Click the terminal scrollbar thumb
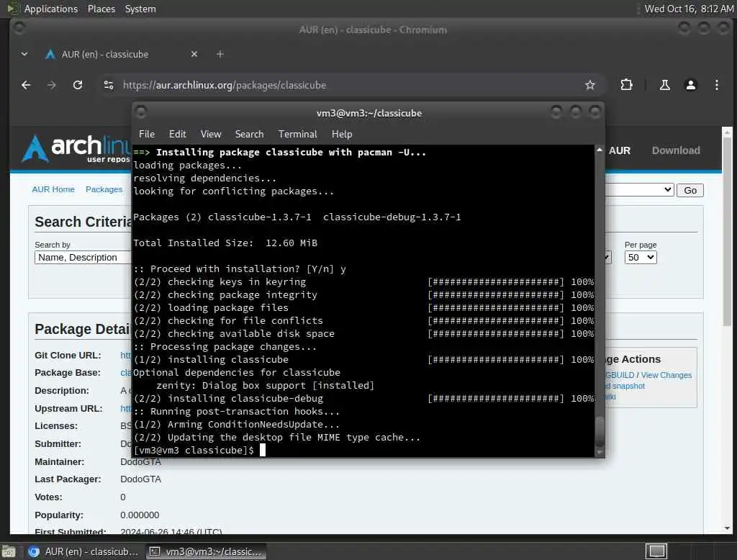The height and width of the screenshot is (560, 737). [x=600, y=431]
